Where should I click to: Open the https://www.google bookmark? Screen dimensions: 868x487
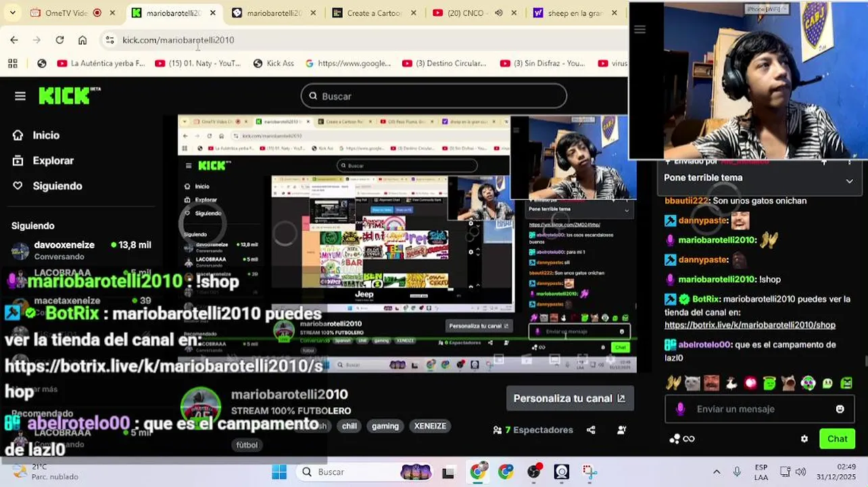click(x=347, y=63)
